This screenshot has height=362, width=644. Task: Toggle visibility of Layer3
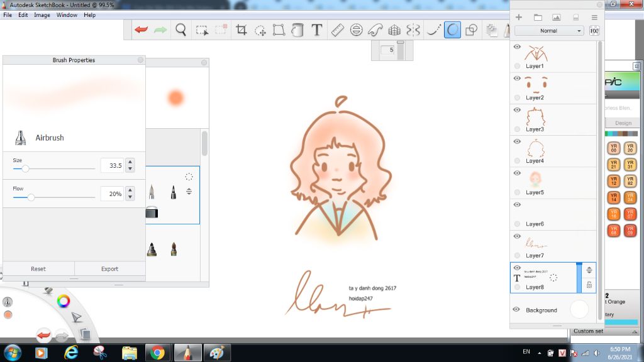tap(517, 110)
